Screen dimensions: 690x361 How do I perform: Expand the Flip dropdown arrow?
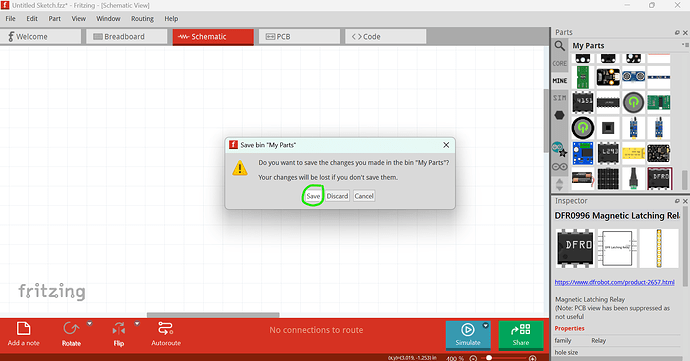tap(137, 324)
